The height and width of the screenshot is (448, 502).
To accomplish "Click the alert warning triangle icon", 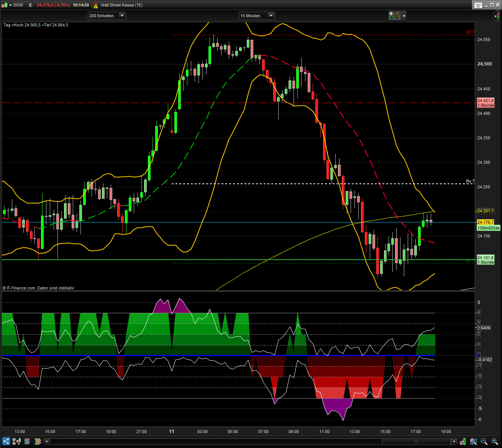I will click(x=95, y=5).
